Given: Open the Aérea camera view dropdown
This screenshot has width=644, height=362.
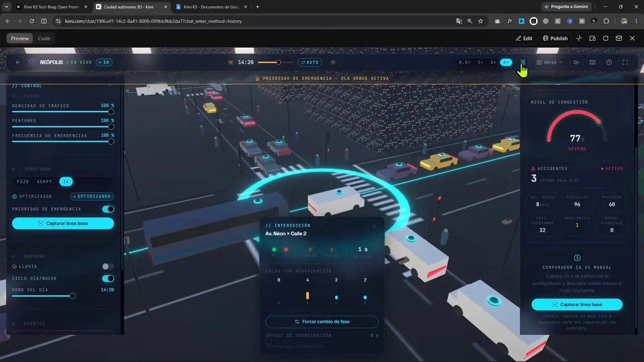Looking at the screenshot, I should (x=549, y=62).
